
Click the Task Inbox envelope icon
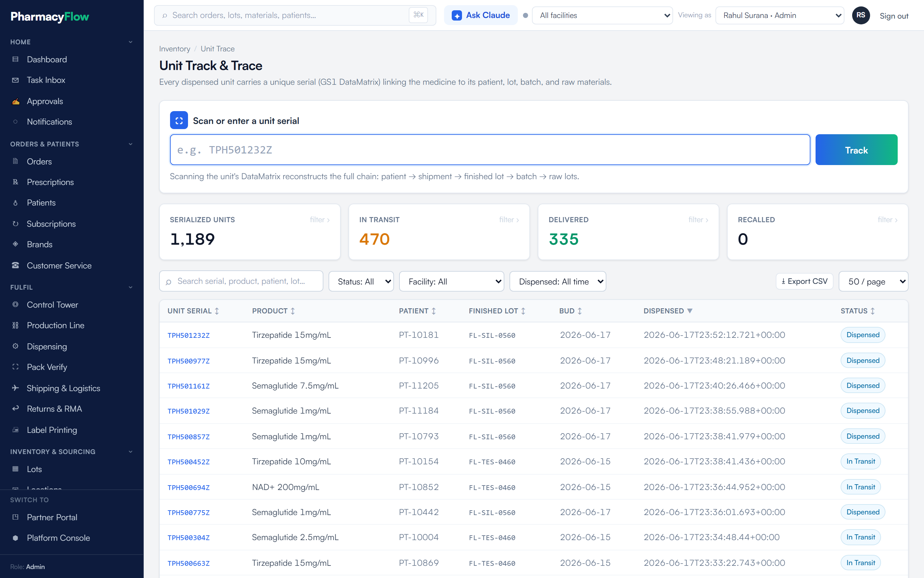(x=15, y=80)
